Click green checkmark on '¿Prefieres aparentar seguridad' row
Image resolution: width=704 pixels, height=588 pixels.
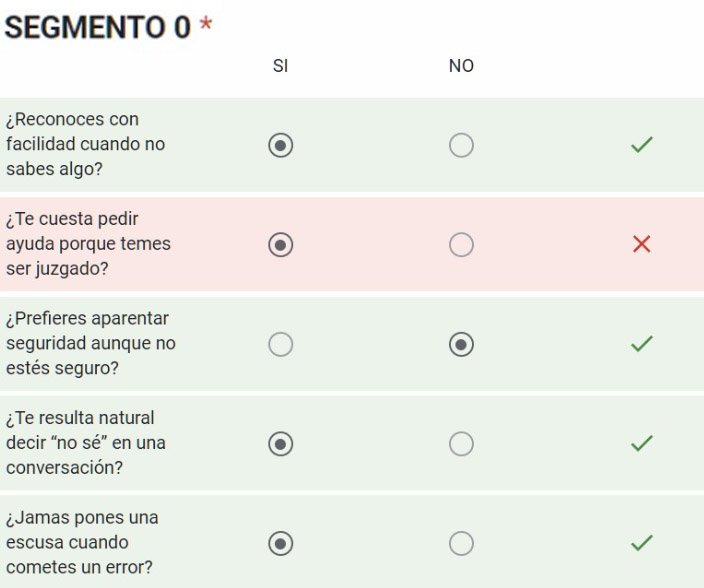[x=642, y=345]
